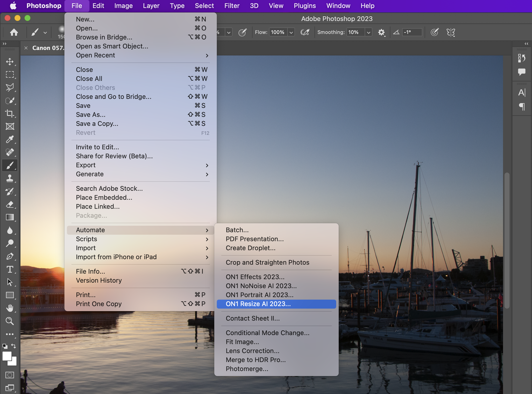Select the Polygonal Lasso tool
The image size is (532, 394).
pos(10,87)
